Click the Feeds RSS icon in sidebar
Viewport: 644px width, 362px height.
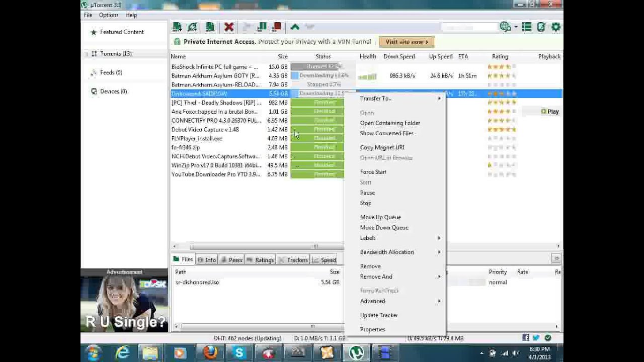pyautogui.click(x=94, y=72)
